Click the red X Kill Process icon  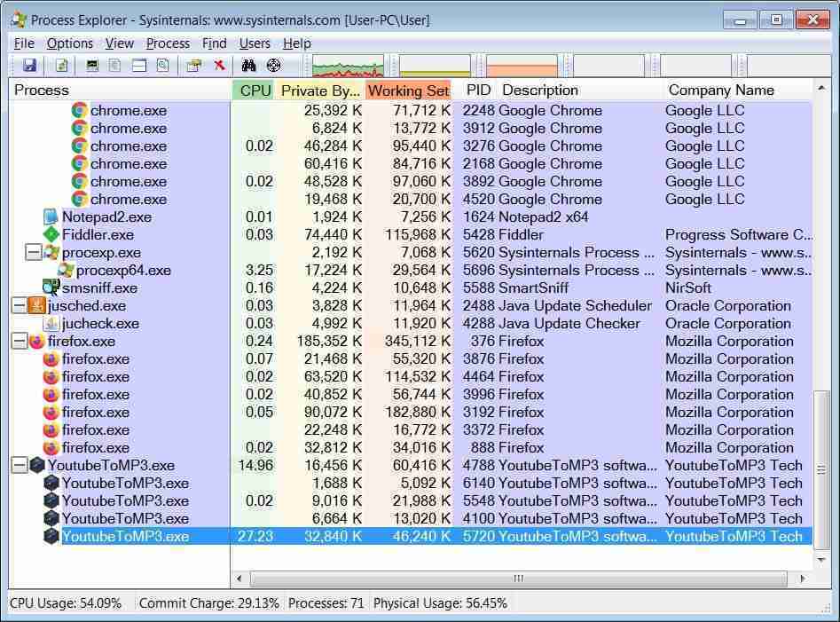tap(219, 66)
